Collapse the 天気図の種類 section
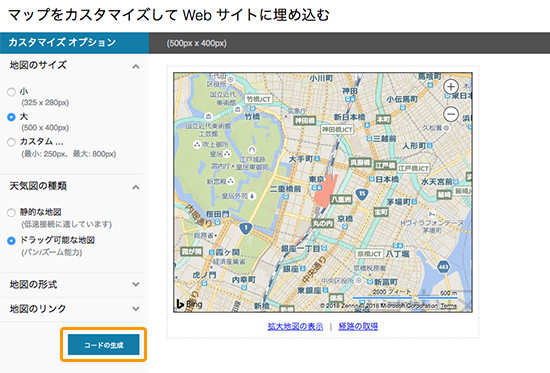Image resolution: width=550 pixels, height=373 pixels. pos(136,187)
